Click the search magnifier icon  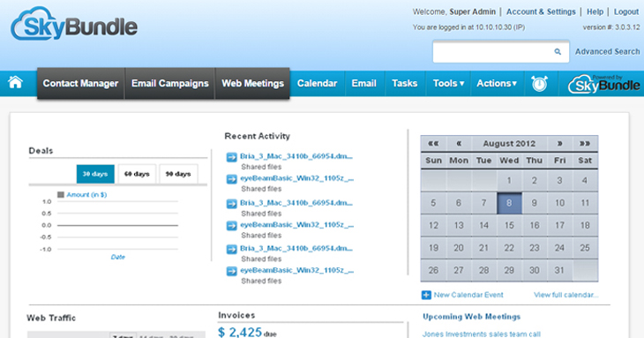pos(558,52)
